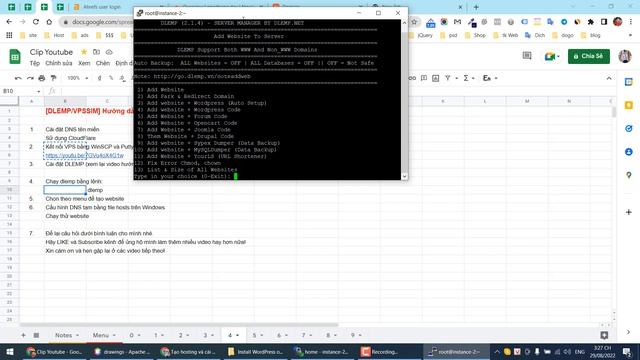
Task: Open zoom level 100% dropdown
Action: pos(77,78)
